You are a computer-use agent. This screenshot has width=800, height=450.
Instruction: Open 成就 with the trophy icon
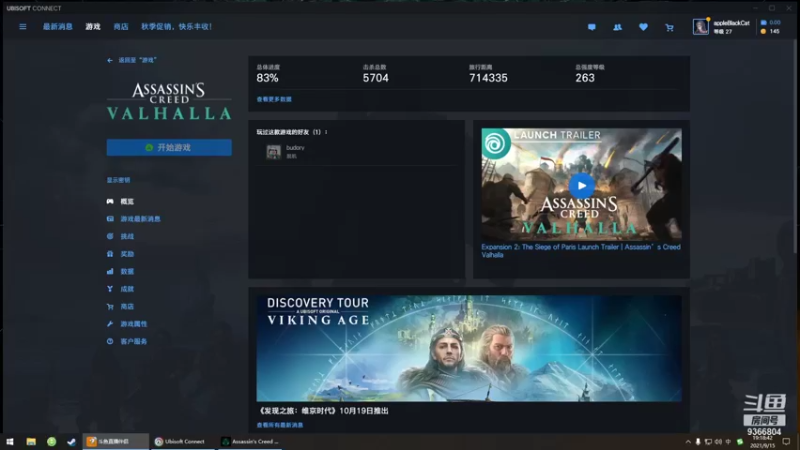tap(120, 289)
